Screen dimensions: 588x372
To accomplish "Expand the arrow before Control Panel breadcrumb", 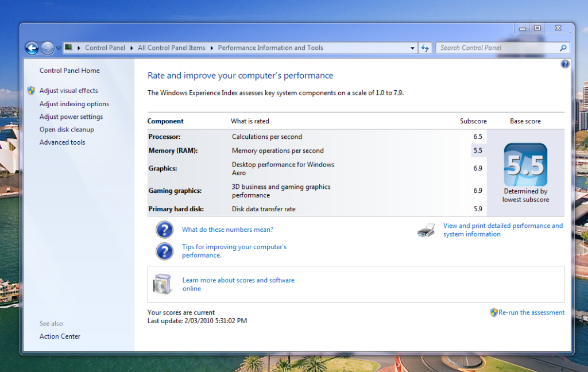I will tap(79, 48).
